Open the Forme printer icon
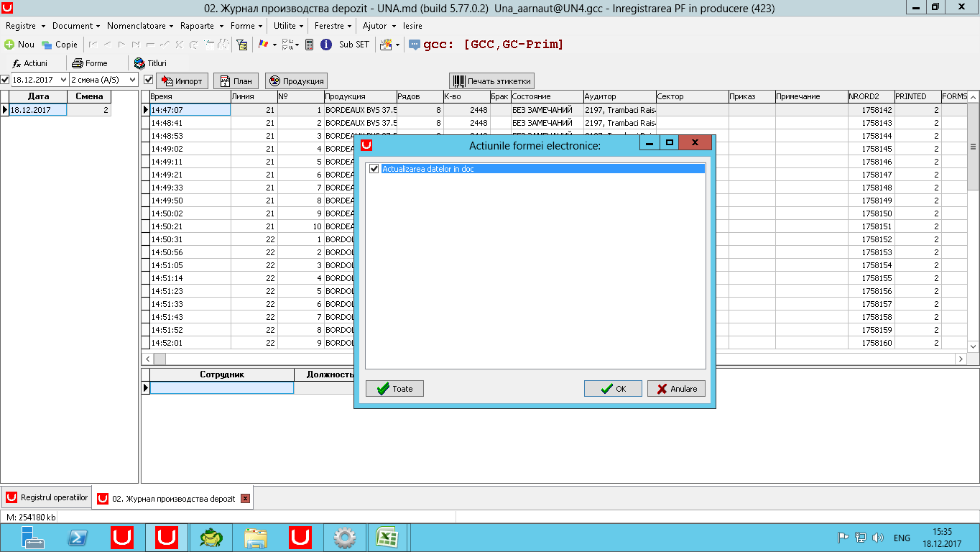Image resolution: width=980 pixels, height=552 pixels. click(78, 63)
